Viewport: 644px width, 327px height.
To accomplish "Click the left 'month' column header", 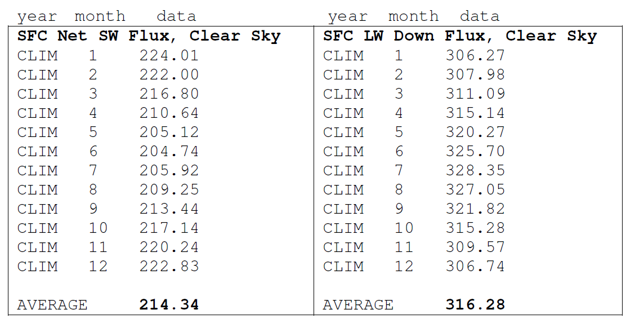I will pos(100,16).
